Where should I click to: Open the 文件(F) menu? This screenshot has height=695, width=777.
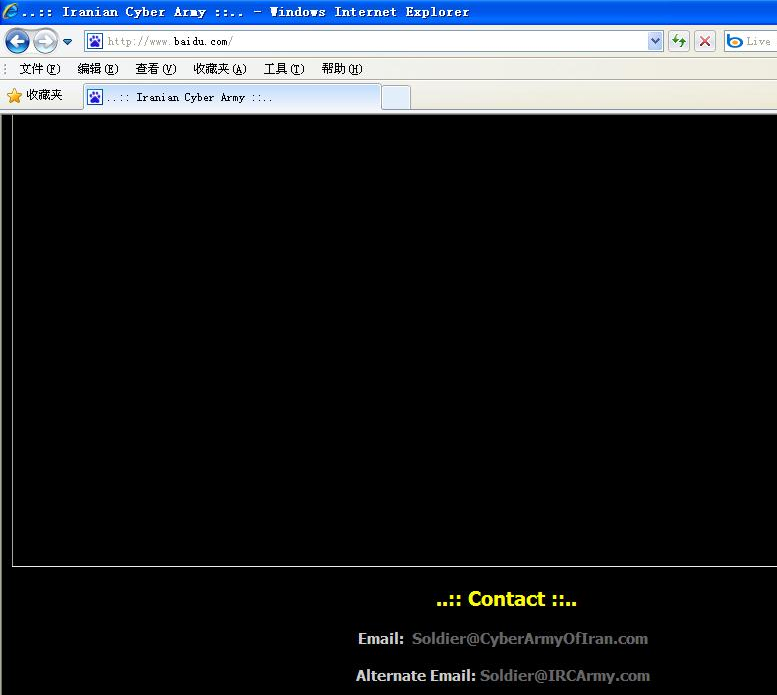coord(40,69)
